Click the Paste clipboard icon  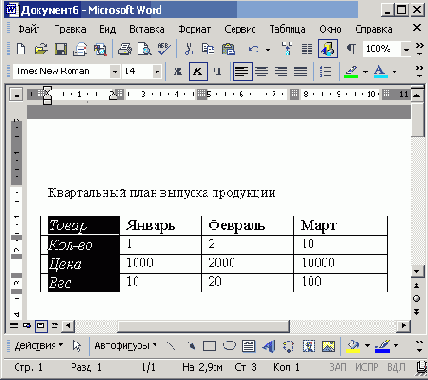(x=228, y=49)
